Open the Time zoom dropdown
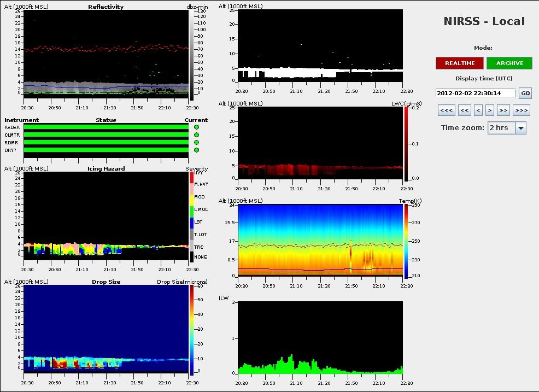This screenshot has height=392, width=539. pos(520,128)
